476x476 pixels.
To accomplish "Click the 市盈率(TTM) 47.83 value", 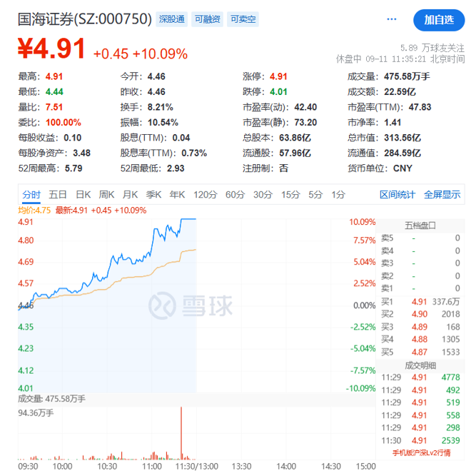I will click(x=420, y=107).
